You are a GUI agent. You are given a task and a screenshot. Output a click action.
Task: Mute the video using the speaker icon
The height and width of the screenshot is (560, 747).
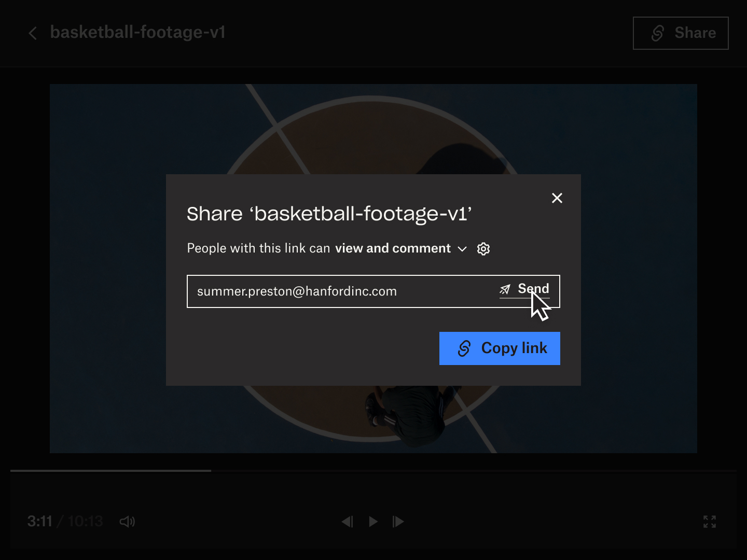127,522
